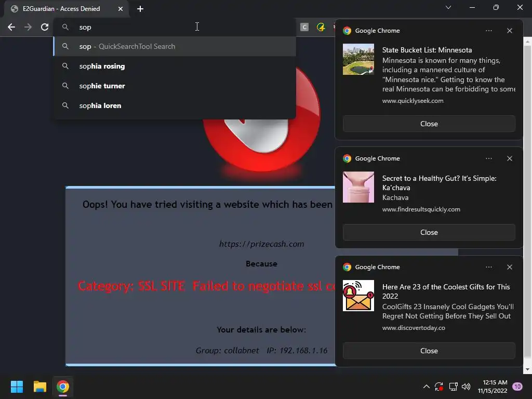Dismiss Minnesota notification with X
This screenshot has height=399, width=532.
tap(509, 31)
